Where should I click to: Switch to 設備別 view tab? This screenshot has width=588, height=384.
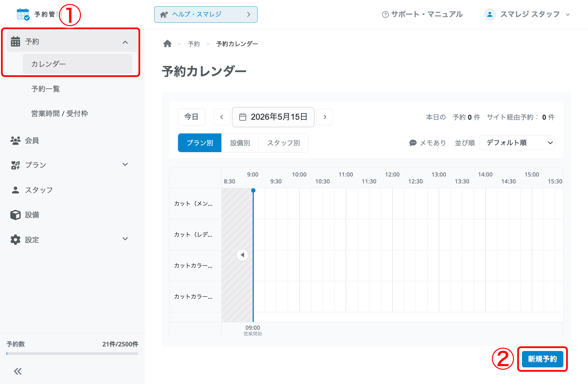[240, 143]
